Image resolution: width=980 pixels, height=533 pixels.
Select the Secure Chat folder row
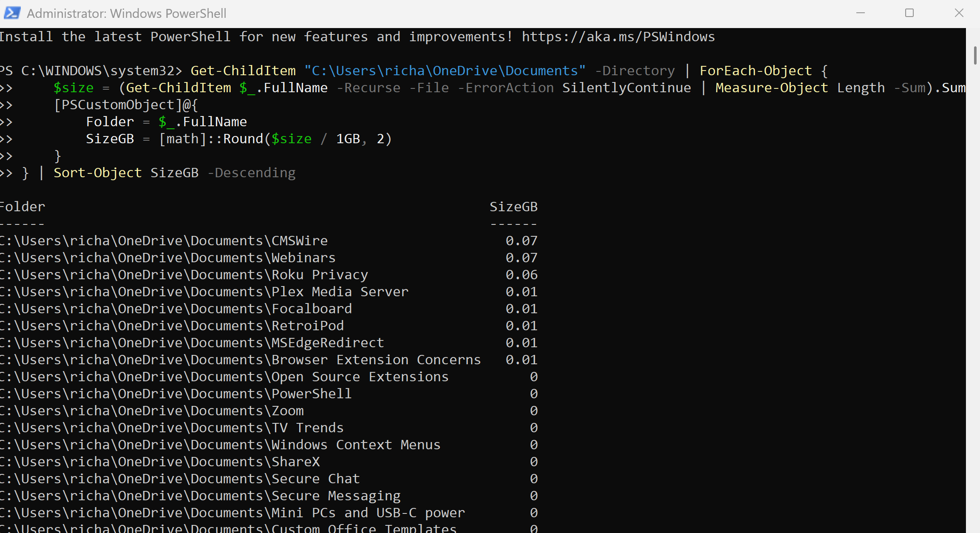tap(269, 479)
